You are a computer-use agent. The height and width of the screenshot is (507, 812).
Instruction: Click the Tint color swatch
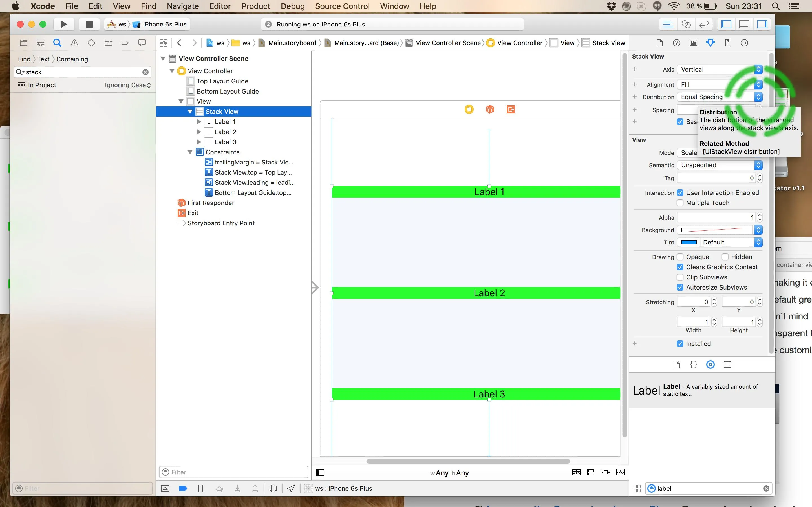tap(689, 243)
